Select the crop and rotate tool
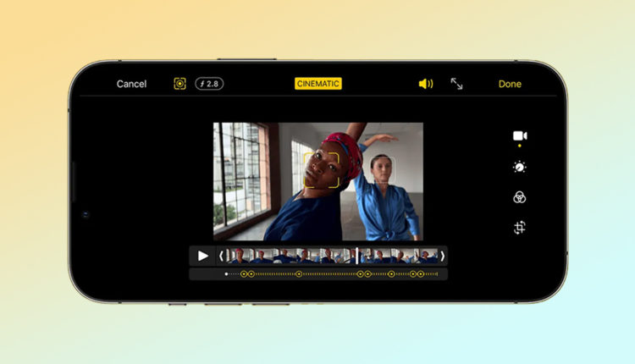Viewport: 635px width, 364px height. pyautogui.click(x=520, y=227)
